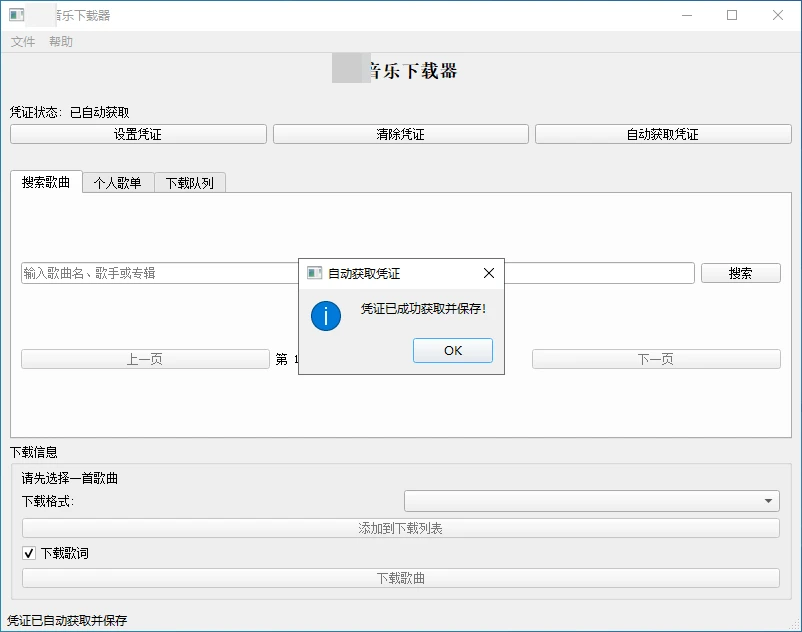Expand the 下载格式 dropdown
802x632 pixels.
[591, 501]
